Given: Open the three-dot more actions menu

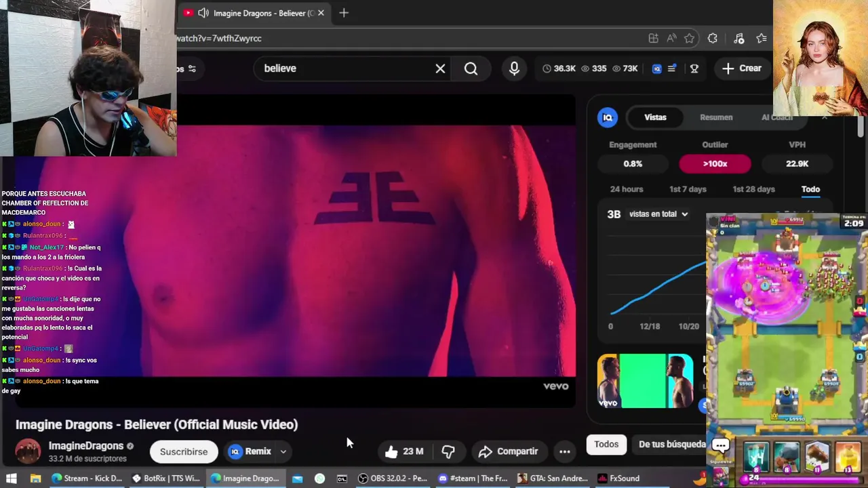Looking at the screenshot, I should click(564, 451).
